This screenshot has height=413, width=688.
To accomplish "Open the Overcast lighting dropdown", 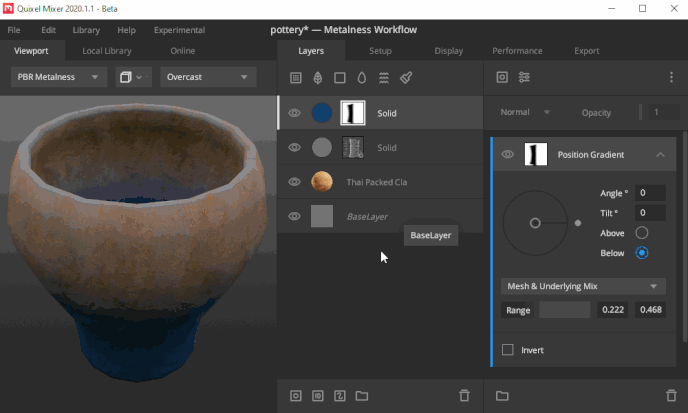I will pos(208,77).
